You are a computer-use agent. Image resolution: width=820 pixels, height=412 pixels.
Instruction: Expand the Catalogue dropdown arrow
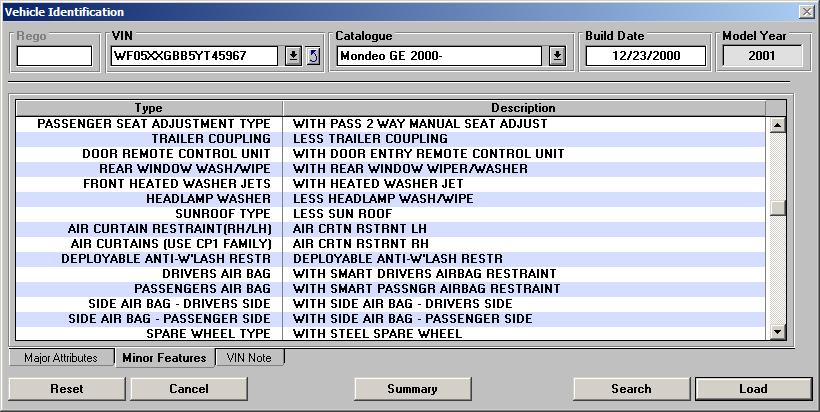558,56
